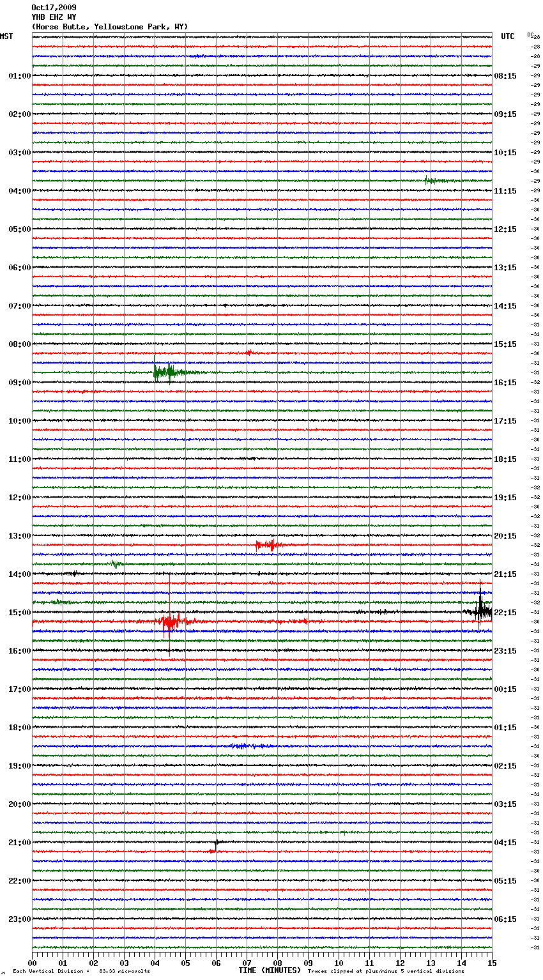Viewport: 543px width, 980px height.
Task: Click the DC header above the right column
Action: [x=530, y=34]
